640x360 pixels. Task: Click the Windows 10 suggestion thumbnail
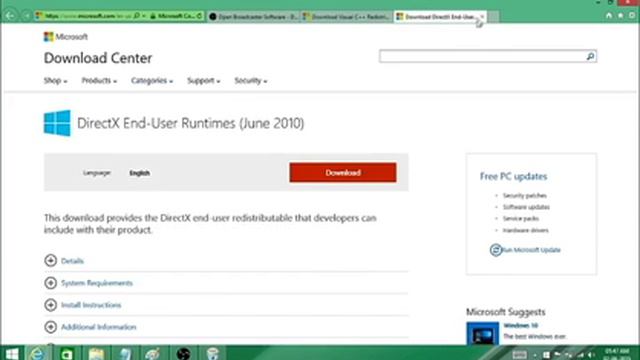(482, 333)
